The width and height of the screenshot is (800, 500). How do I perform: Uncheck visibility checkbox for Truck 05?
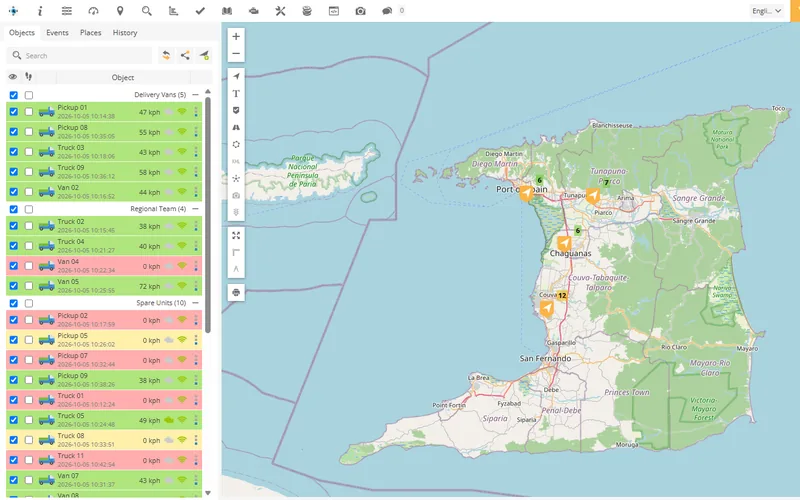pyautogui.click(x=14, y=420)
